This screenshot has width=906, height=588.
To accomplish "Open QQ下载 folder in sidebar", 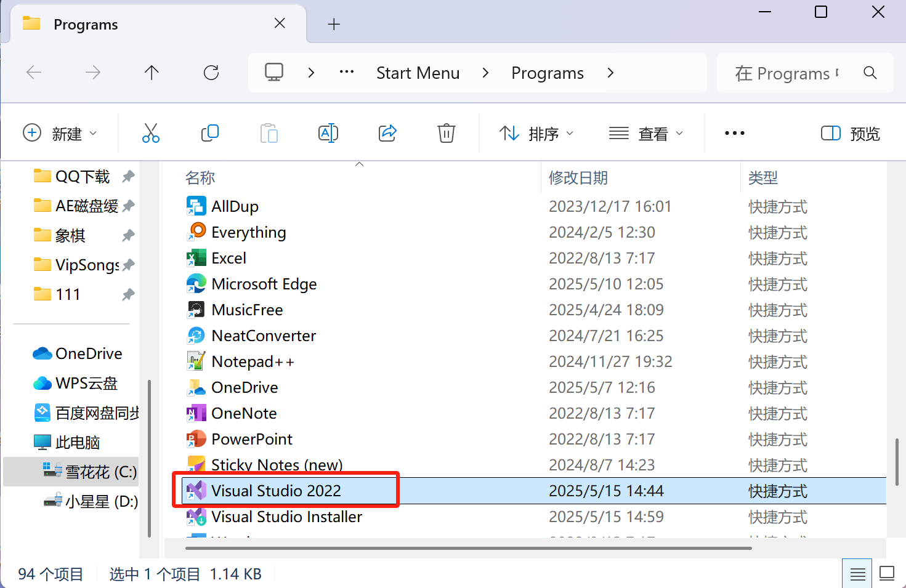I will pyautogui.click(x=83, y=177).
